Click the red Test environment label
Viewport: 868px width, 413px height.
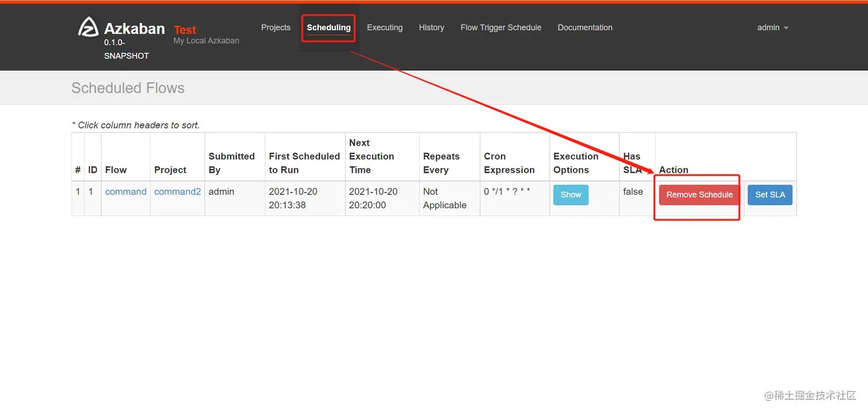185,30
